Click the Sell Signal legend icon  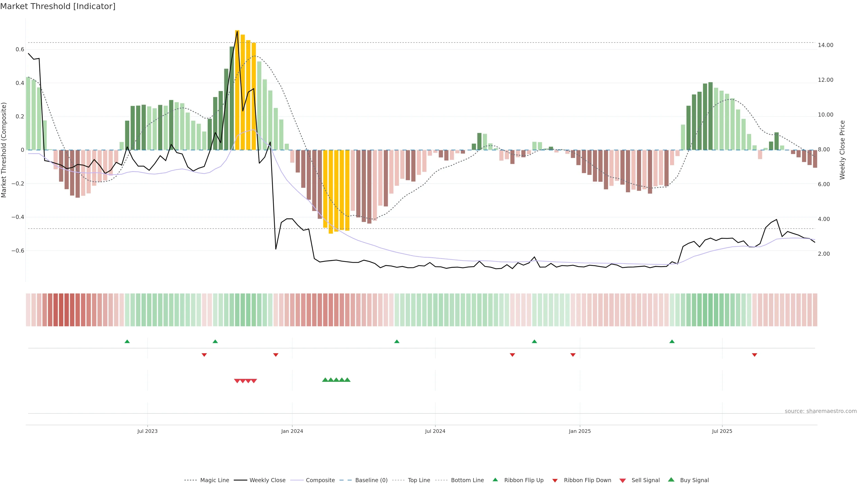click(x=623, y=481)
